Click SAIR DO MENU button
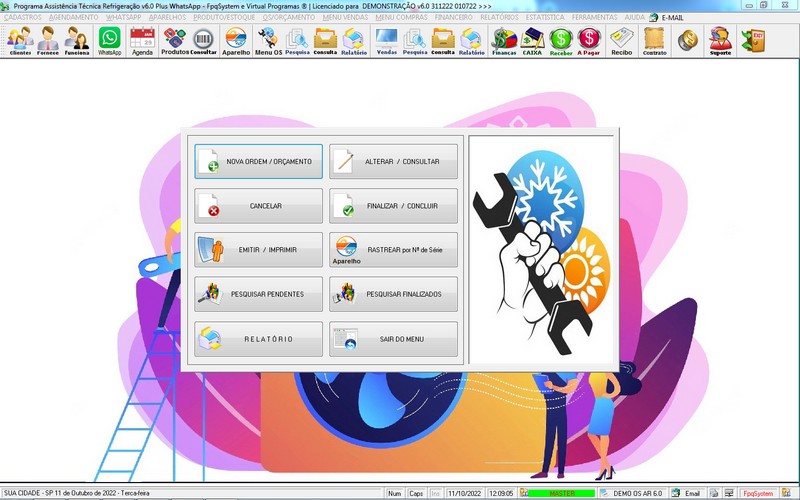This screenshot has height=500, width=800. 393,339
